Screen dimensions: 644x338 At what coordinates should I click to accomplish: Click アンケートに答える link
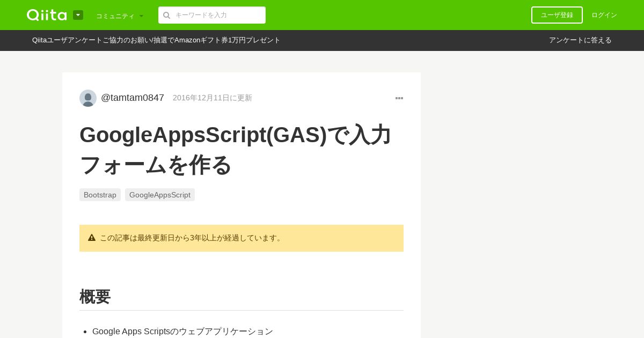coord(580,40)
